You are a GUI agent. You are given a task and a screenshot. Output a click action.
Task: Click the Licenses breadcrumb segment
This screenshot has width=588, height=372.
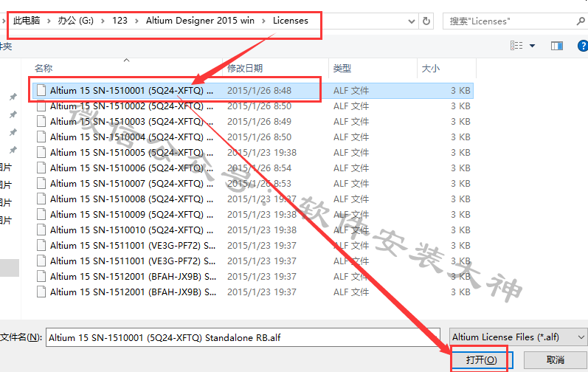[290, 21]
